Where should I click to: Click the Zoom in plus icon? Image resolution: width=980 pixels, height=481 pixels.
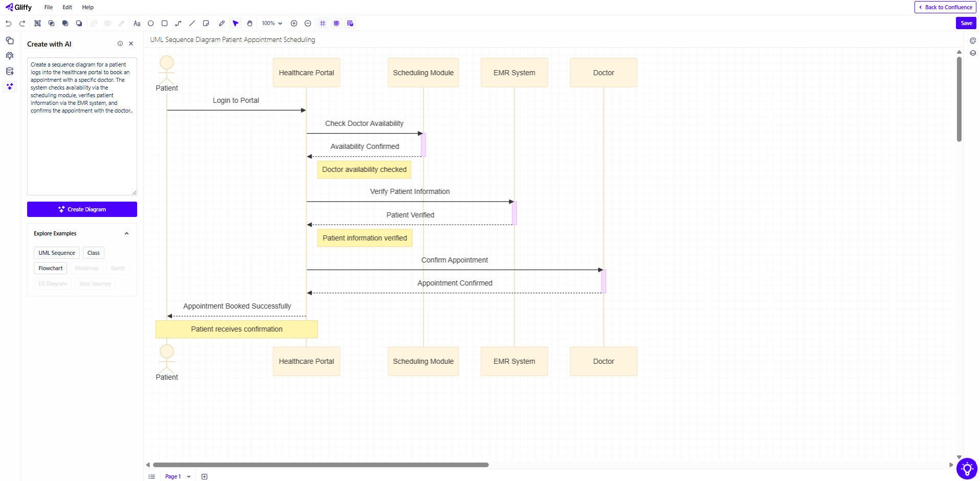294,24
